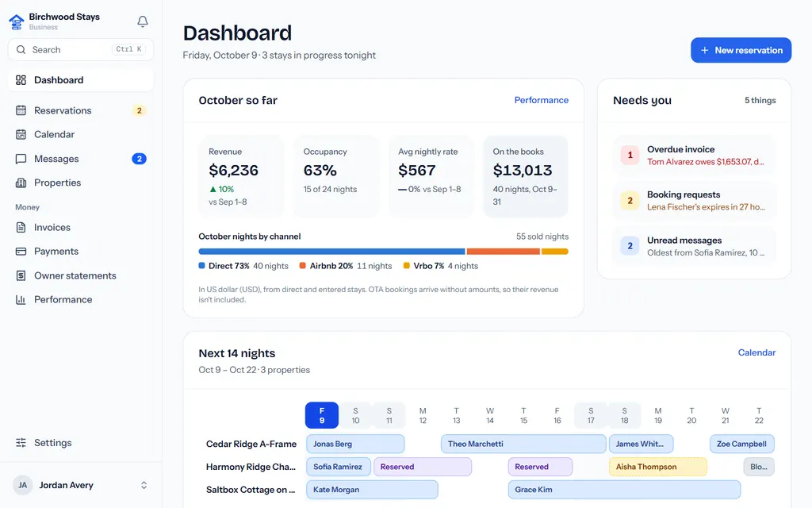Click the Messages blue badge 2
This screenshot has width=812, height=508.
pyautogui.click(x=139, y=159)
